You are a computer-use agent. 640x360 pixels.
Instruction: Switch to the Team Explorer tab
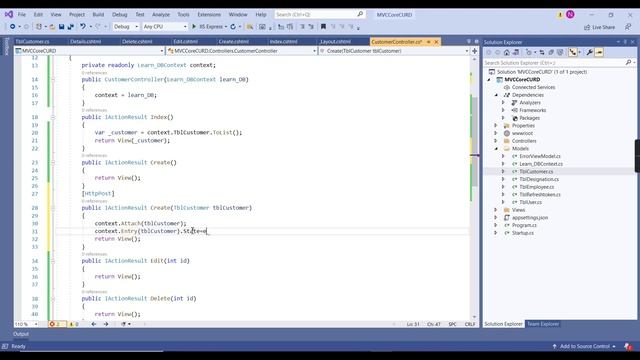[x=543, y=324]
